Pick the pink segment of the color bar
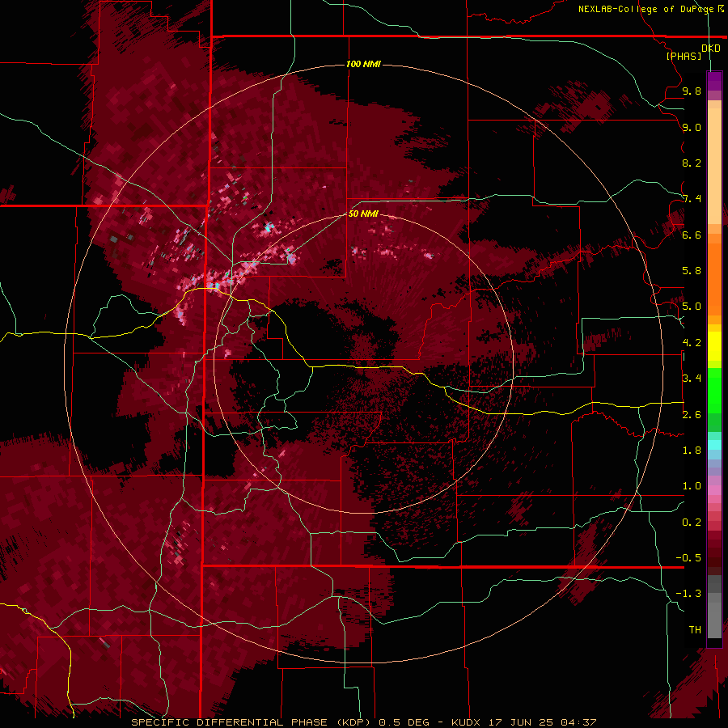Screen dimensions: 728x728 tap(714, 490)
